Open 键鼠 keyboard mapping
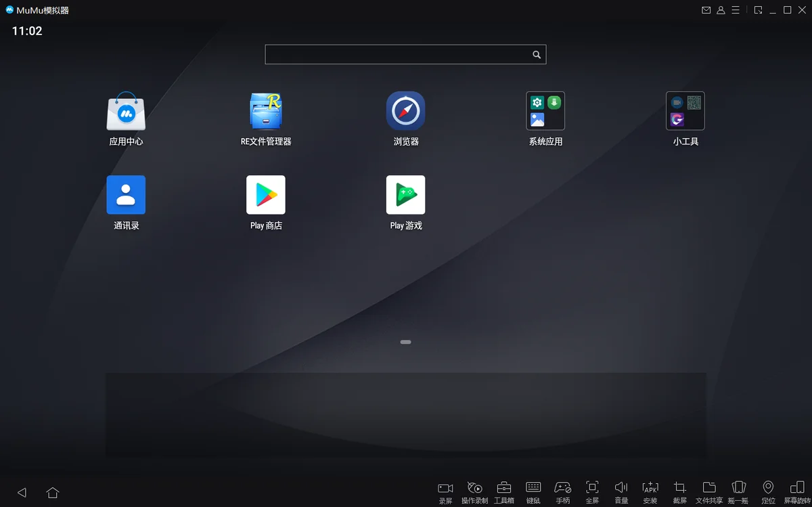Screen dimensions: 812x507 (533, 492)
